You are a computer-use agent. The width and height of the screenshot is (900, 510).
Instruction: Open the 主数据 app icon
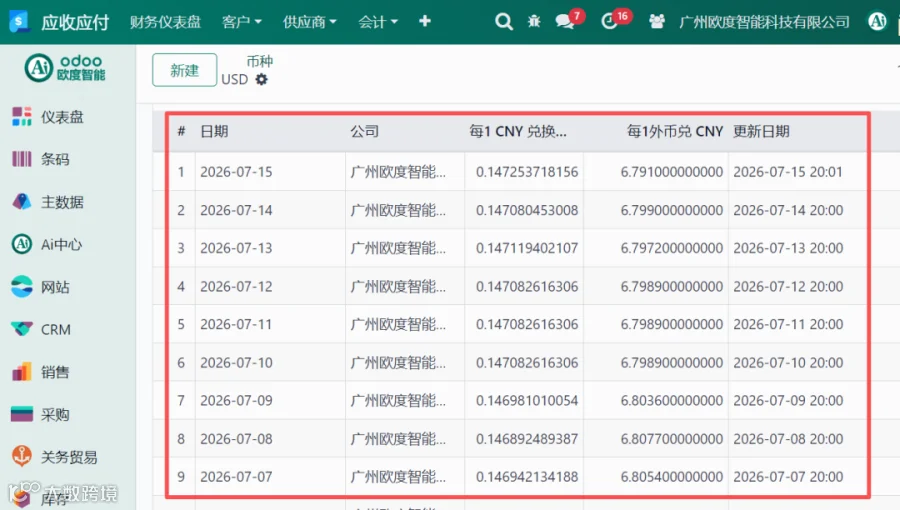22,201
